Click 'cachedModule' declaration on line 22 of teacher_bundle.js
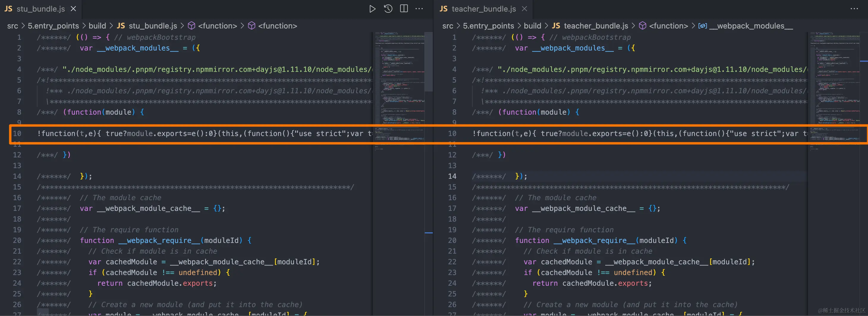The height and width of the screenshot is (316, 868). 566,261
